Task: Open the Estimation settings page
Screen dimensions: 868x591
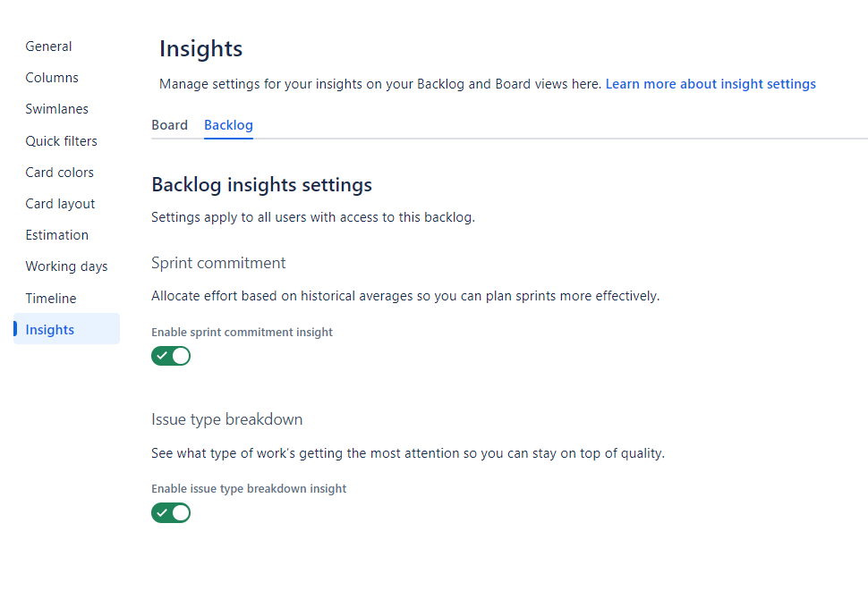Action: 57,235
